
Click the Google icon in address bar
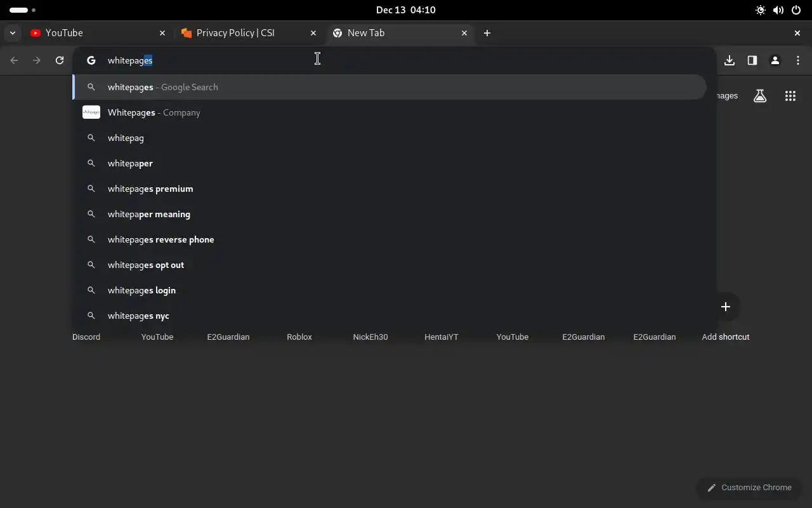91,60
